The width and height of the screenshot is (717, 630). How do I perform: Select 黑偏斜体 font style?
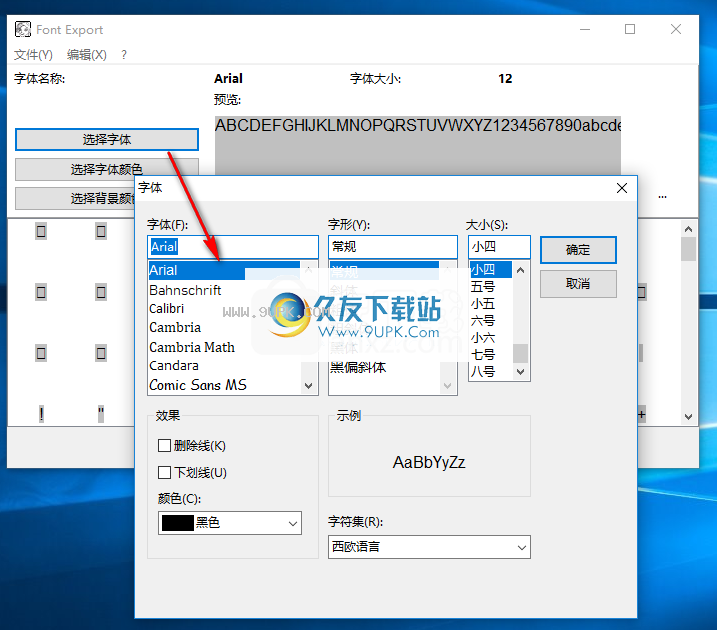tap(358, 368)
